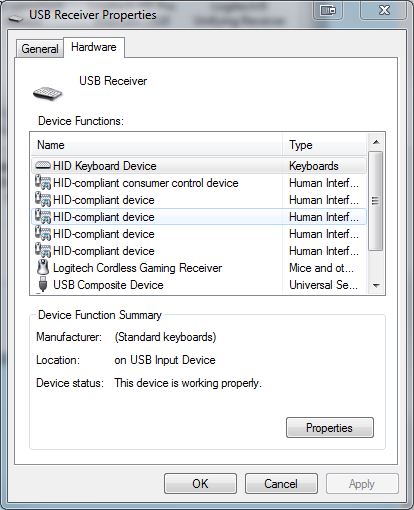Switch to the General tab
Image resolution: width=414 pixels, height=510 pixels.
pos(40,49)
